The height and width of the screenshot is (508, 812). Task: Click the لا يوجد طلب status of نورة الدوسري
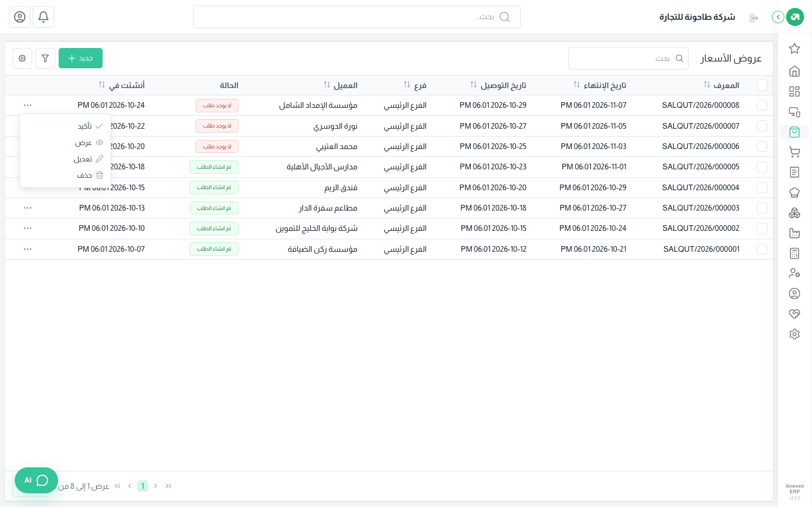coord(217,126)
